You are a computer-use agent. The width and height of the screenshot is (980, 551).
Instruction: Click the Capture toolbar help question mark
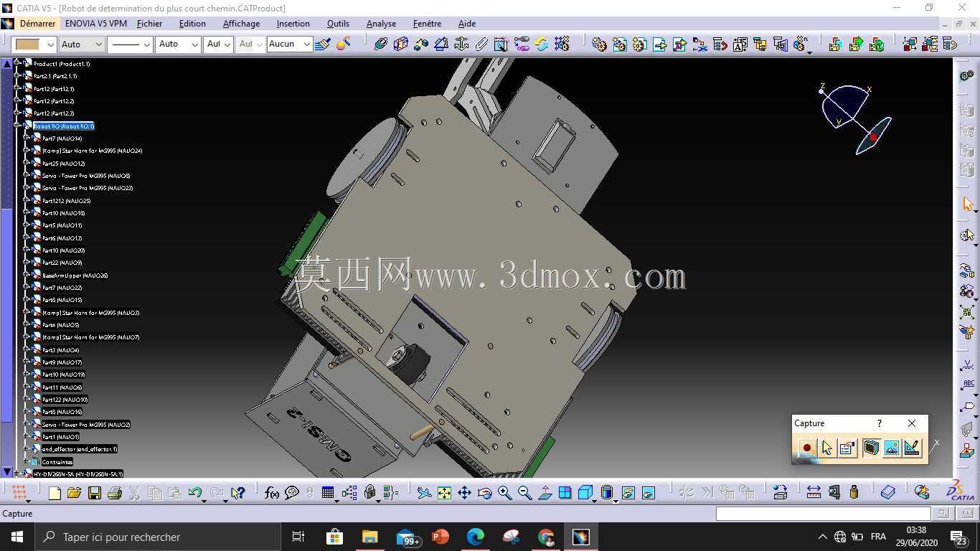click(880, 423)
